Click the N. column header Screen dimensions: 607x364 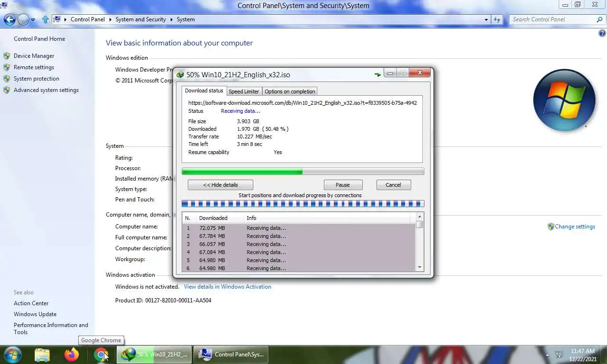tap(188, 218)
